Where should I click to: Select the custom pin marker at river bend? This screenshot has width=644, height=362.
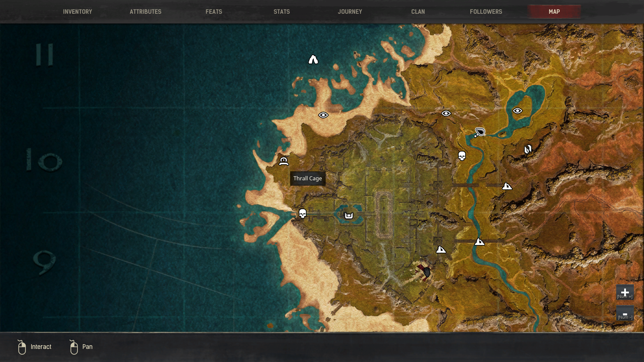click(480, 132)
